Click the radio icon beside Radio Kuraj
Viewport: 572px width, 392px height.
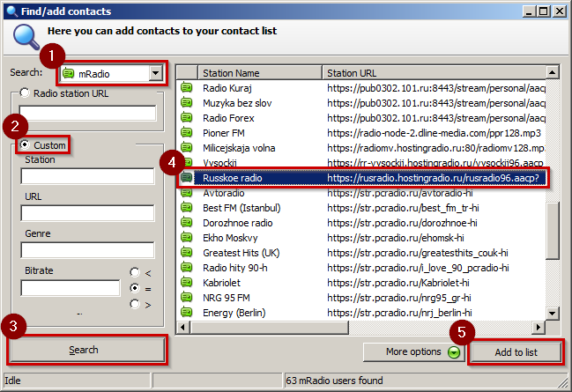click(x=187, y=87)
